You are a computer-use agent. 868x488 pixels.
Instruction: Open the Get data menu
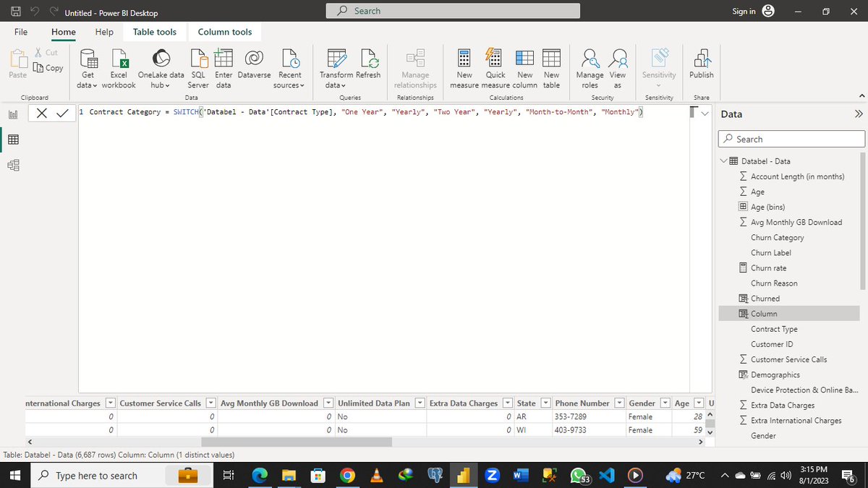88,69
